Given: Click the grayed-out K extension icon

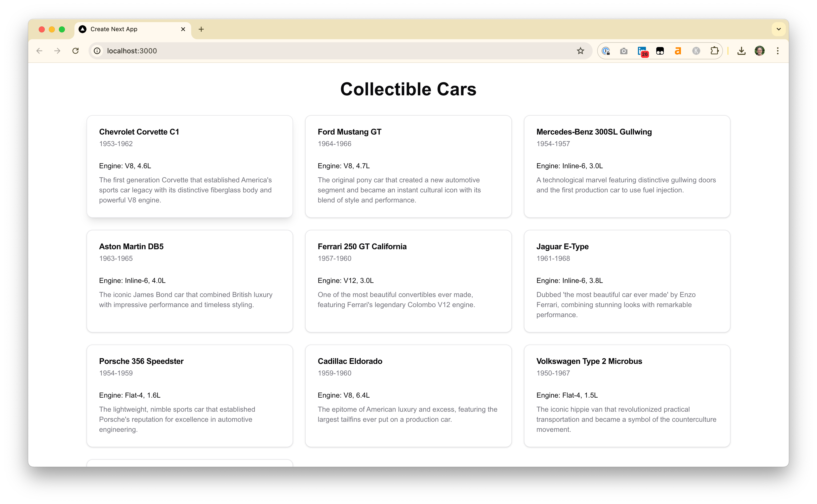Looking at the screenshot, I should [696, 51].
